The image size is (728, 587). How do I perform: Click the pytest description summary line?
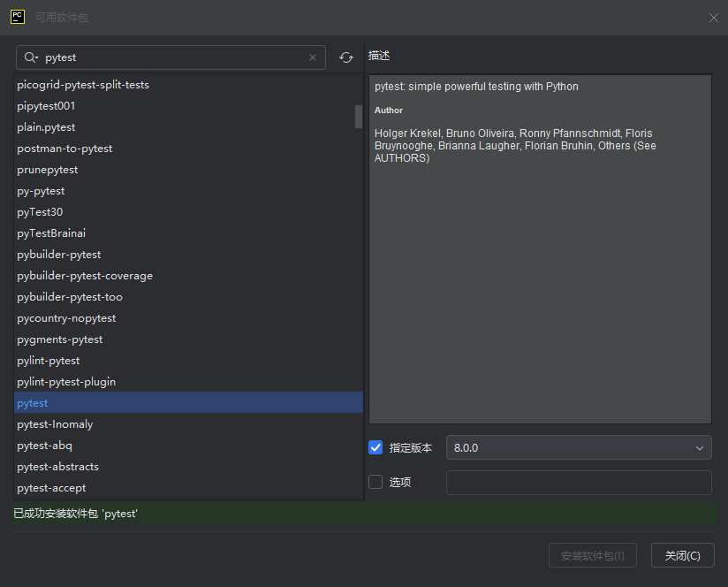[x=476, y=87]
